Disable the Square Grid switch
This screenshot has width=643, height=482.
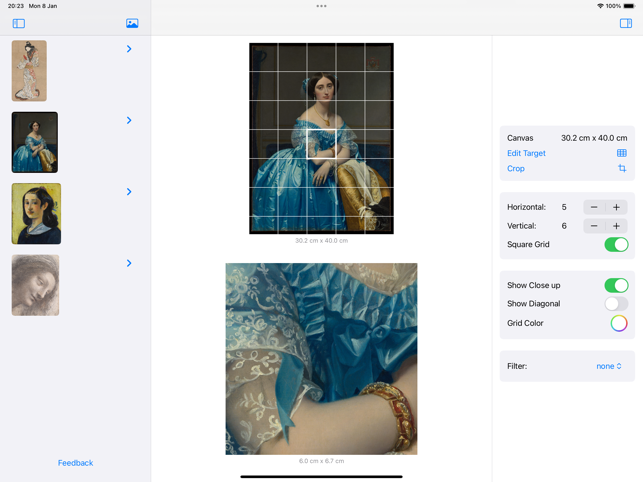pyautogui.click(x=616, y=244)
